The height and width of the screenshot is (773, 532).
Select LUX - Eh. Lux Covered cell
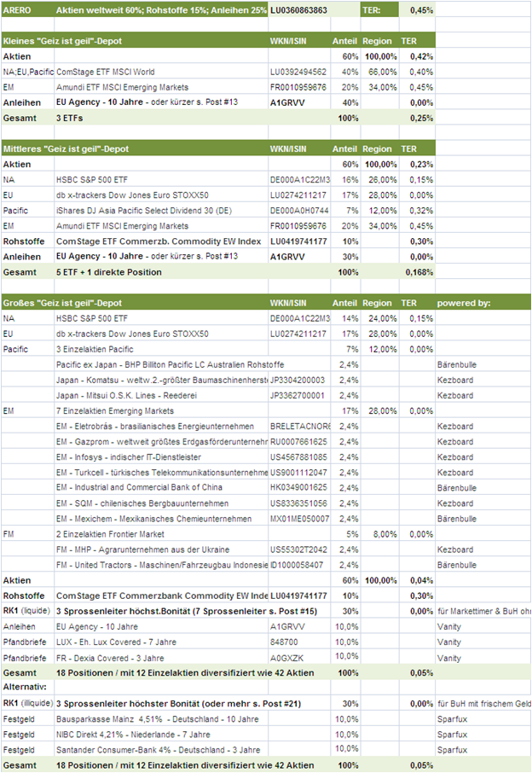(161, 642)
